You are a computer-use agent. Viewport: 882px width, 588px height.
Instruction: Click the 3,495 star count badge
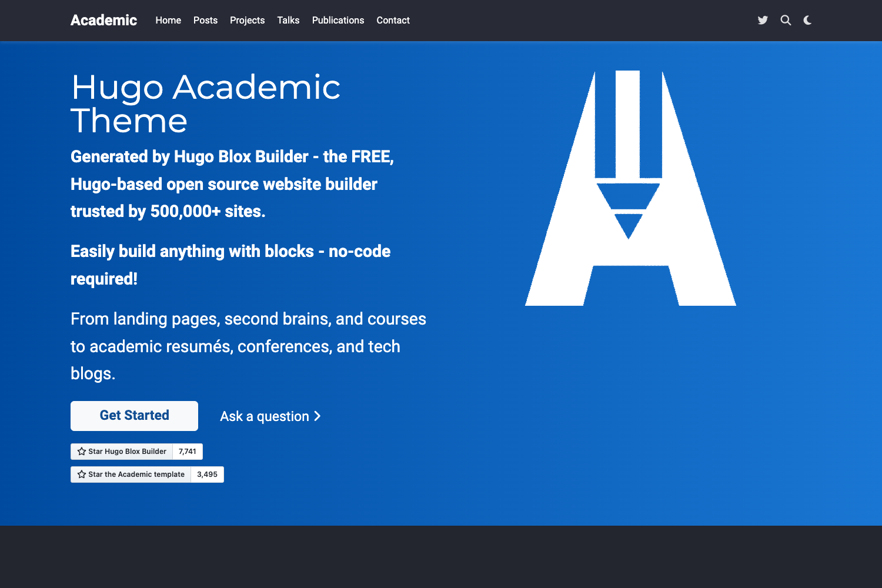coord(207,474)
